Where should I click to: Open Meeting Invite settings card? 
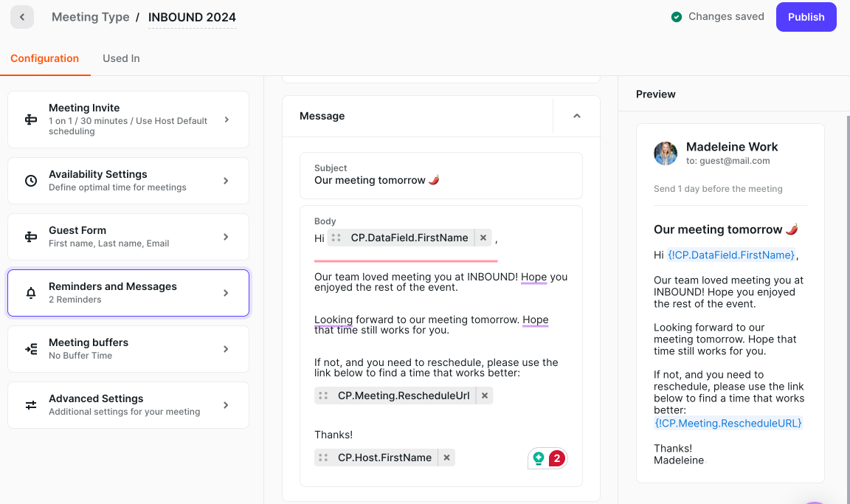click(128, 120)
